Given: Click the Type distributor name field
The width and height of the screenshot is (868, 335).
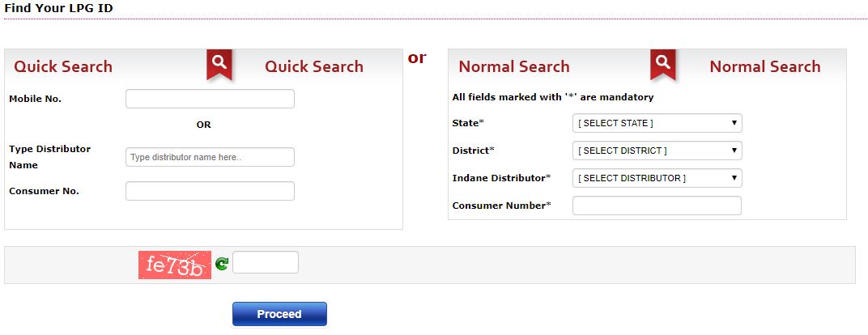Looking at the screenshot, I should point(210,157).
